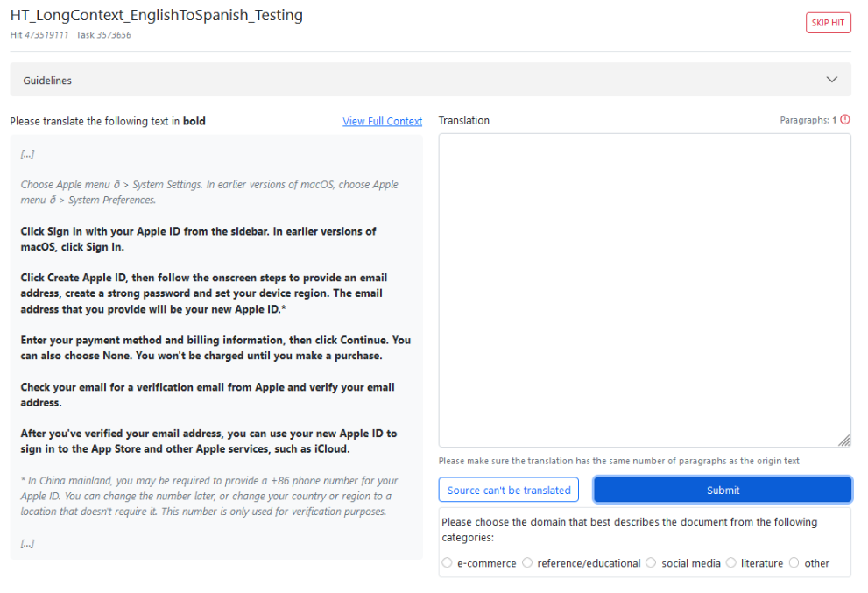Click the red paragraph count warning icon

click(x=845, y=120)
